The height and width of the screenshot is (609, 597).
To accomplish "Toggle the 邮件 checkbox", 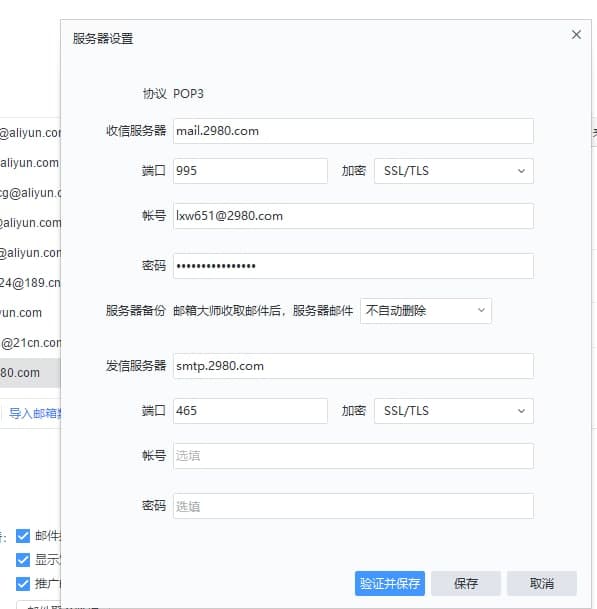I will click(23, 536).
